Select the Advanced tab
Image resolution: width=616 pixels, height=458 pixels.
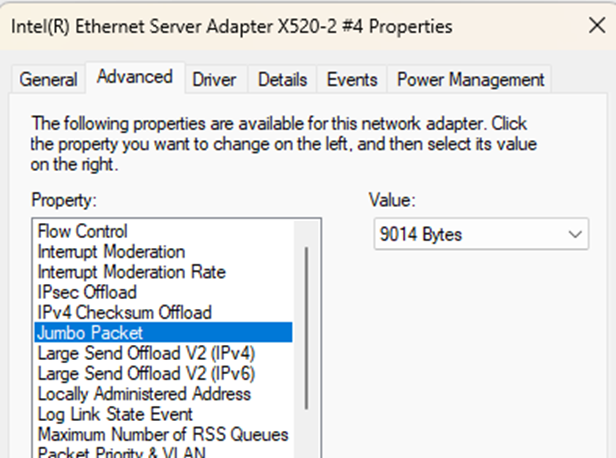coord(134,77)
